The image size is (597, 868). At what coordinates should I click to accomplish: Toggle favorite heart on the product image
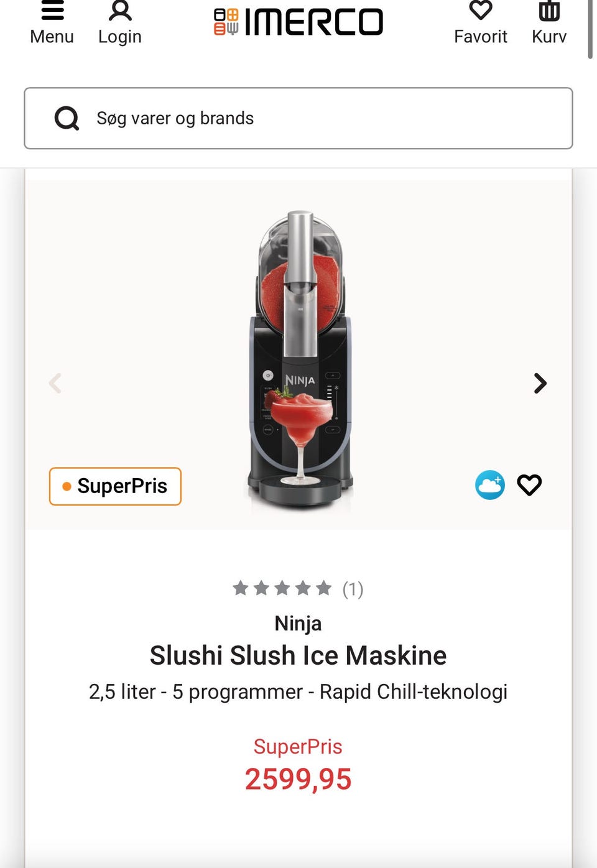coord(529,485)
